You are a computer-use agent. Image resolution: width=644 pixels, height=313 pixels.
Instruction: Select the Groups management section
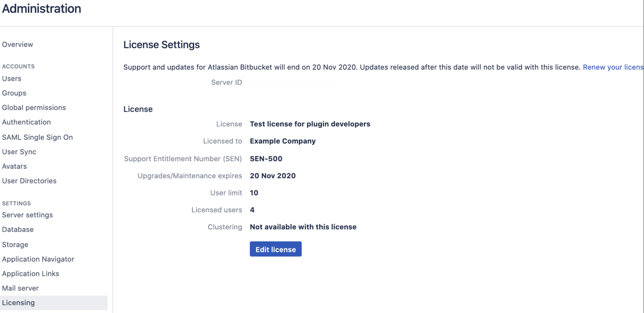click(x=14, y=93)
